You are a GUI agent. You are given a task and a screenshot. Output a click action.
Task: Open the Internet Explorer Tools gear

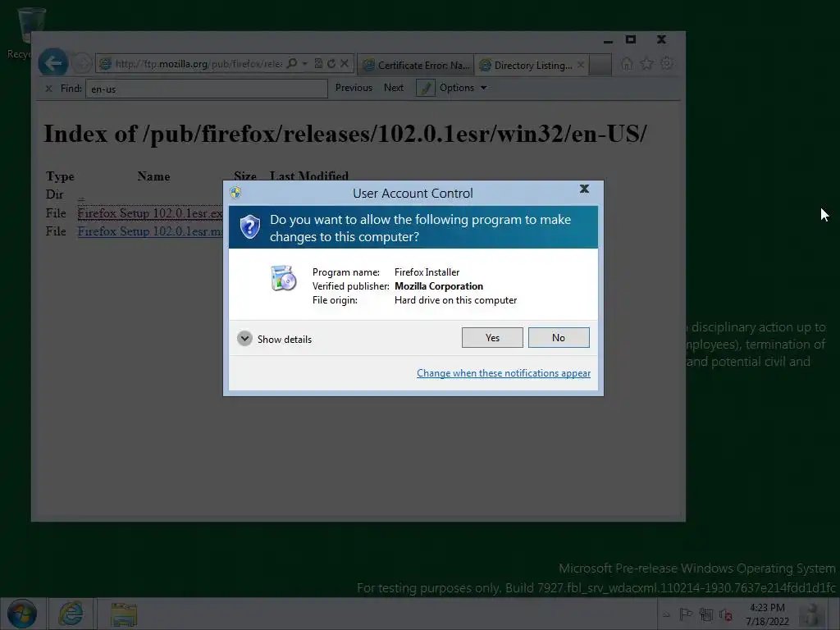[x=667, y=63]
